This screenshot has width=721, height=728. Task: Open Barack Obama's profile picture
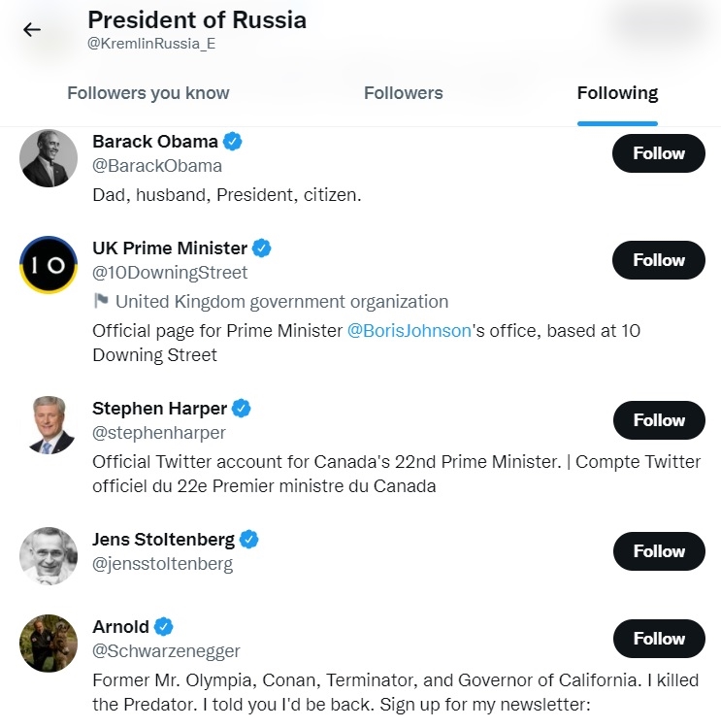(x=49, y=158)
